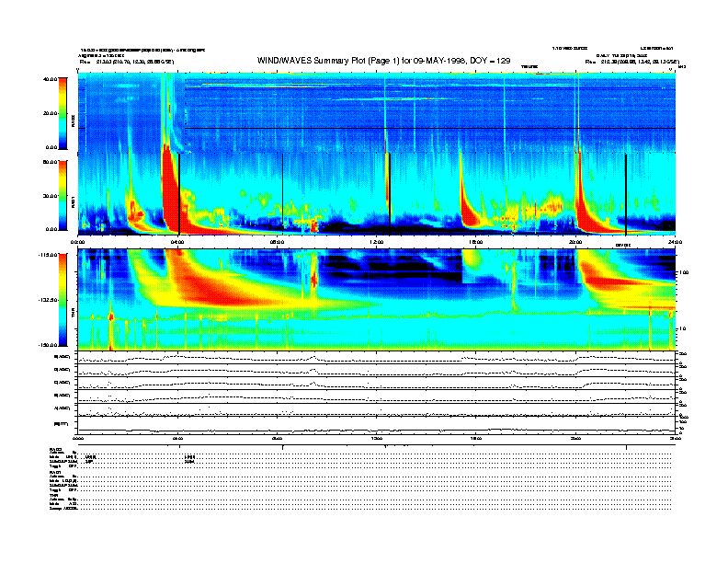Click the 08:00 time label under the bottom line plot
Screen dimensions: 728x563
[278, 438]
